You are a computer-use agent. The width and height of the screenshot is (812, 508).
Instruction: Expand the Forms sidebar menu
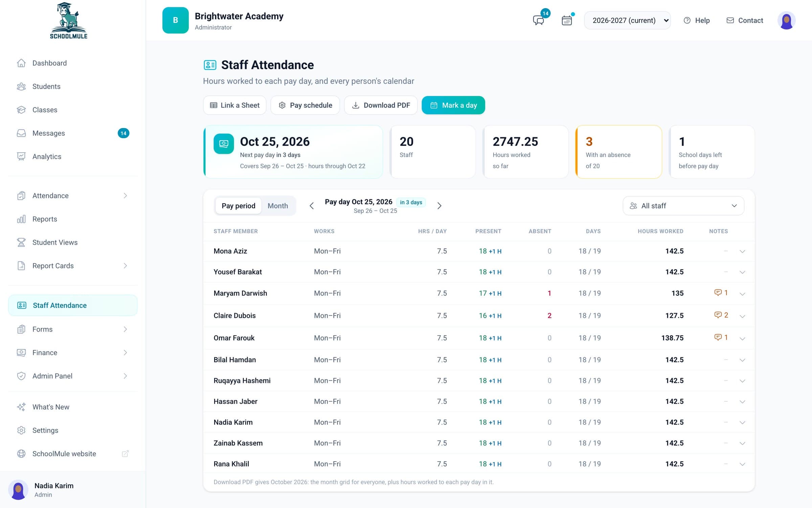coord(73,329)
